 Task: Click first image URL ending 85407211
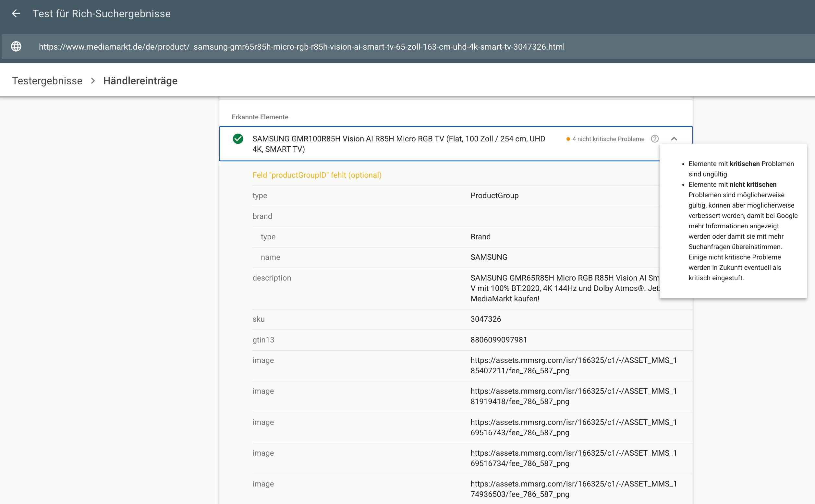(x=574, y=365)
